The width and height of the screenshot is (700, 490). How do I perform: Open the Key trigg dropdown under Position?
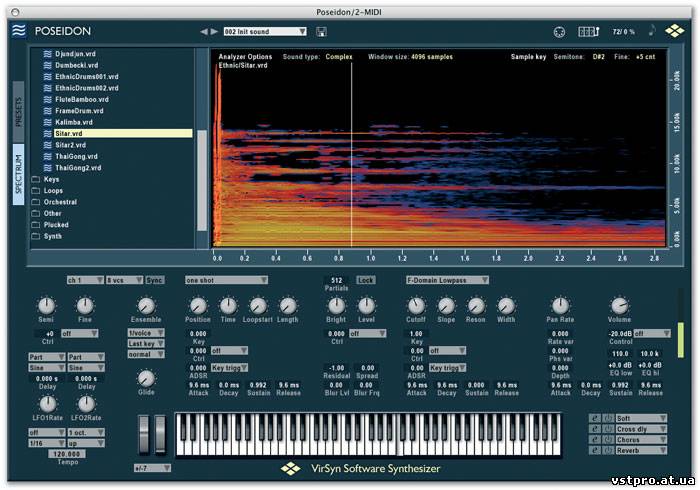[x=229, y=368]
